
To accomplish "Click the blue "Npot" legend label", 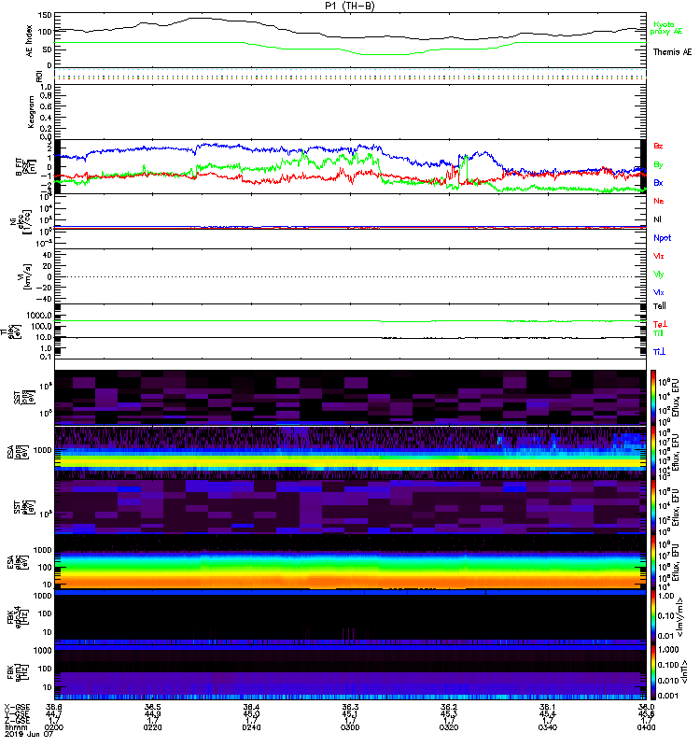I will point(662,238).
